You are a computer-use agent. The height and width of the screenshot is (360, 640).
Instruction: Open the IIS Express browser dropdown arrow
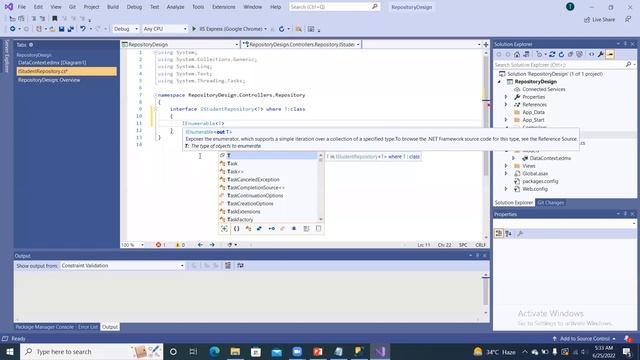click(266, 29)
